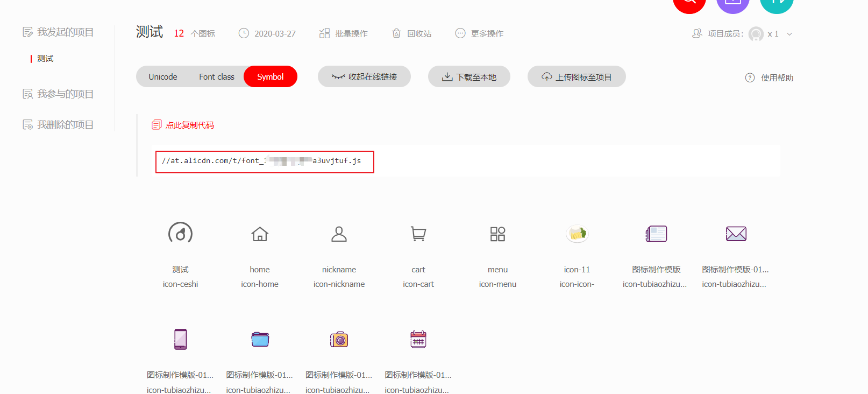Image resolution: width=868 pixels, height=394 pixels.
Task: Select the home house icon
Action: pyautogui.click(x=260, y=234)
